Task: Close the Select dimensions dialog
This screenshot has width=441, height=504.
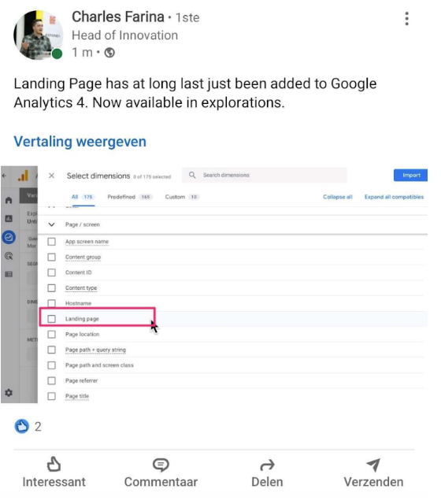Action: coord(51,176)
